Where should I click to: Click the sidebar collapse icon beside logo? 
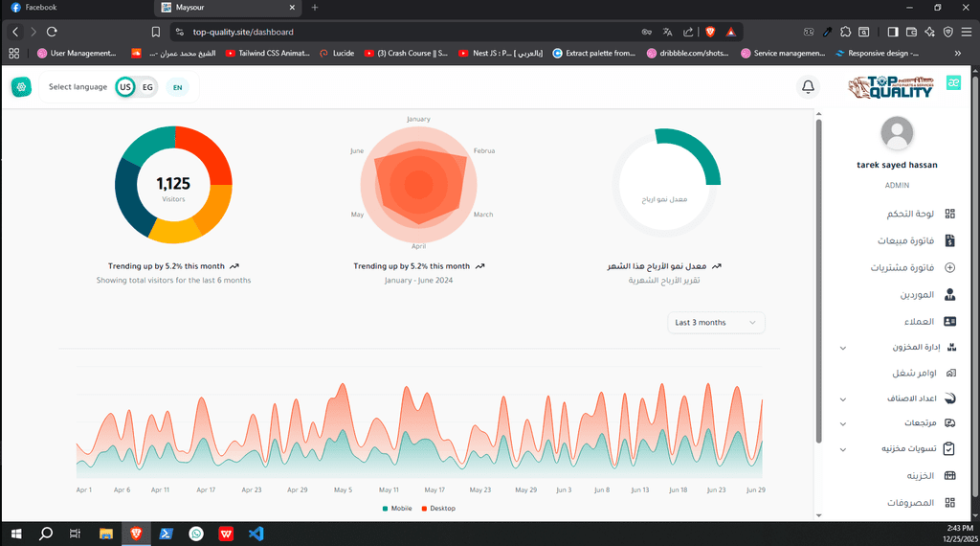click(x=953, y=83)
